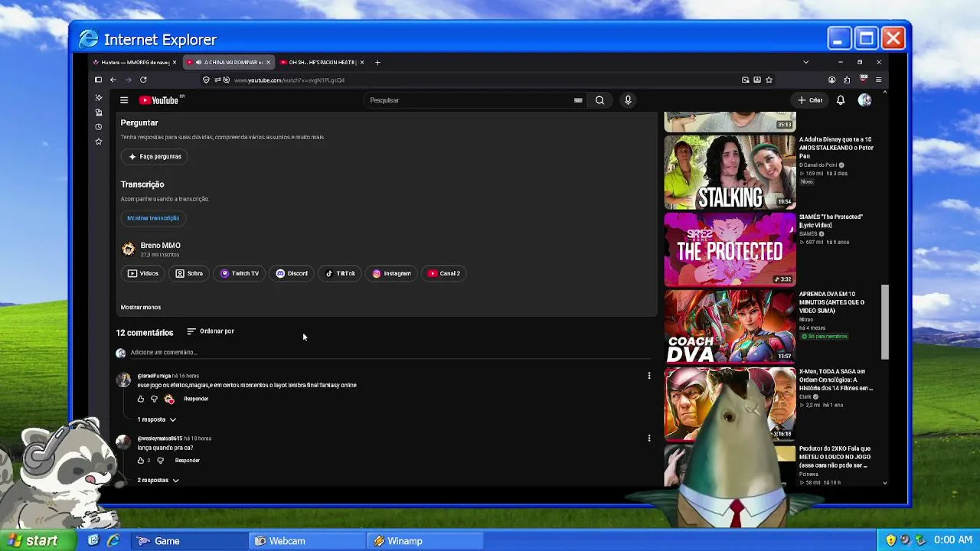Open the browser application menu icon
The height and width of the screenshot is (551, 980).
878,80
